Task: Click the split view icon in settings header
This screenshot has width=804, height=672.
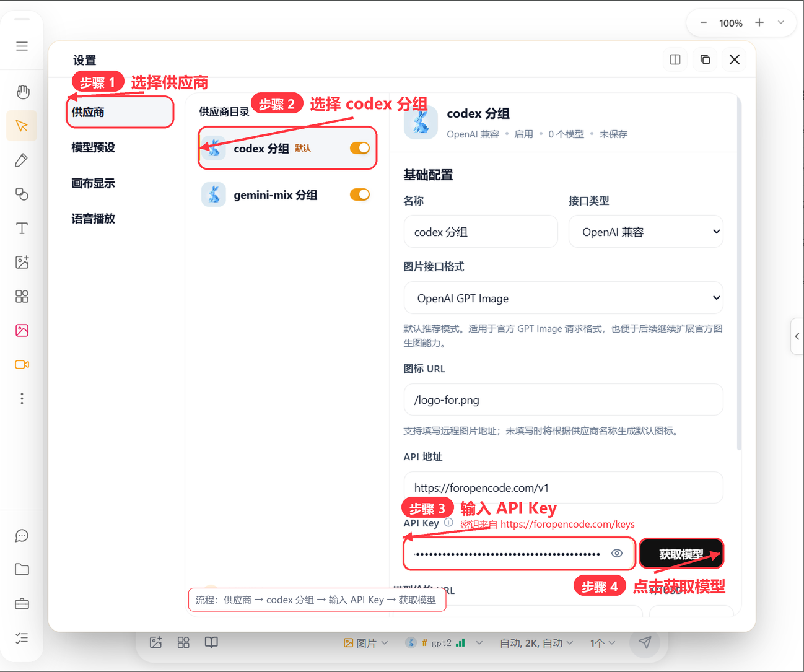Action: [x=675, y=59]
